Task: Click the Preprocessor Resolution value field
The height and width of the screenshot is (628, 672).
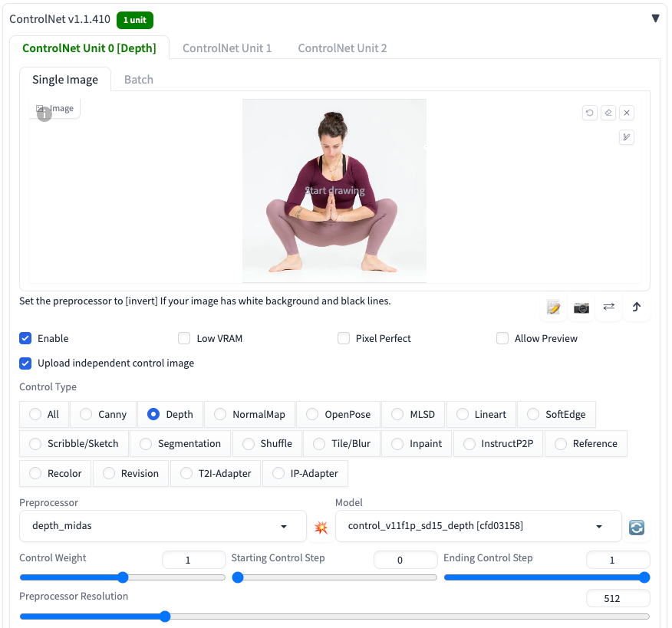Action: click(618, 599)
